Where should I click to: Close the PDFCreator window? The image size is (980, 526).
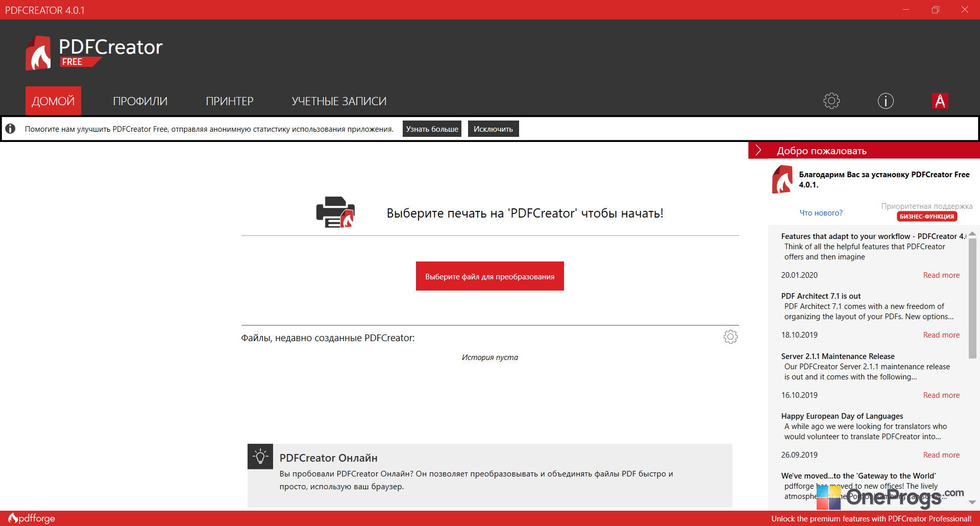[965, 10]
